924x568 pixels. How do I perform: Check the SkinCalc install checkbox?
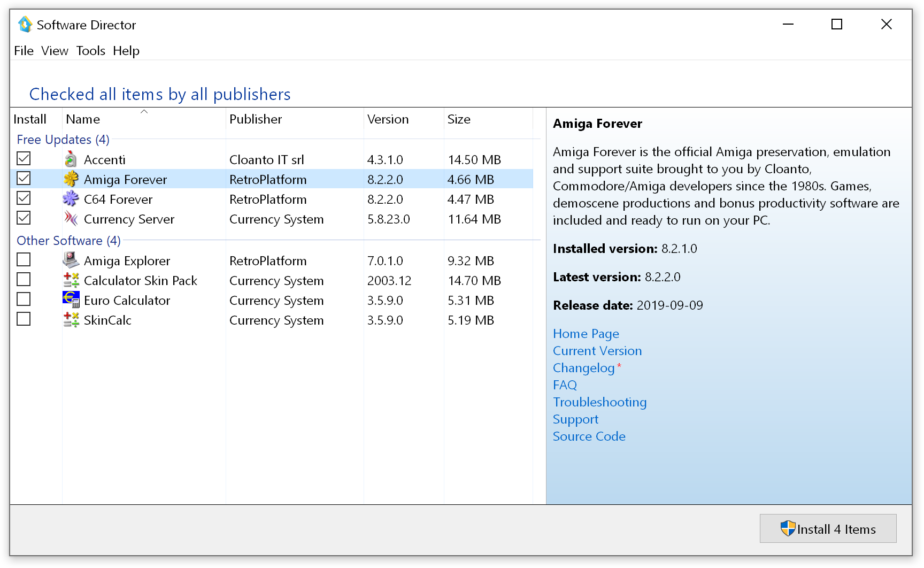[24, 319]
